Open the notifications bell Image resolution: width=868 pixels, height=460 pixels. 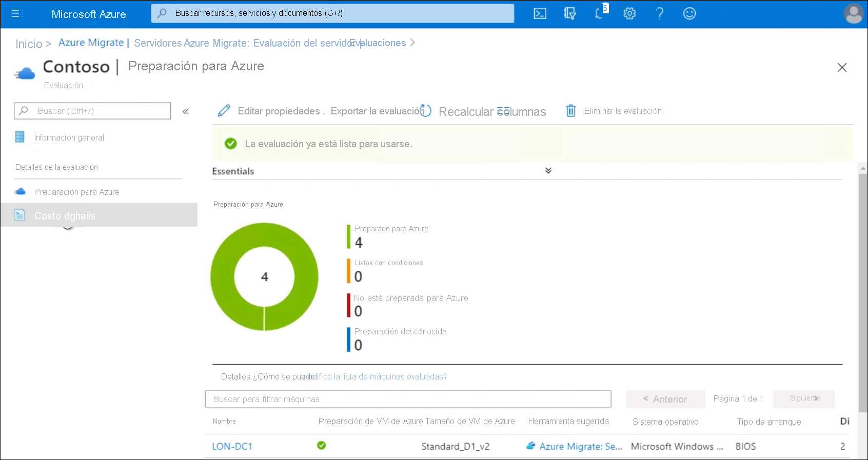pos(600,13)
